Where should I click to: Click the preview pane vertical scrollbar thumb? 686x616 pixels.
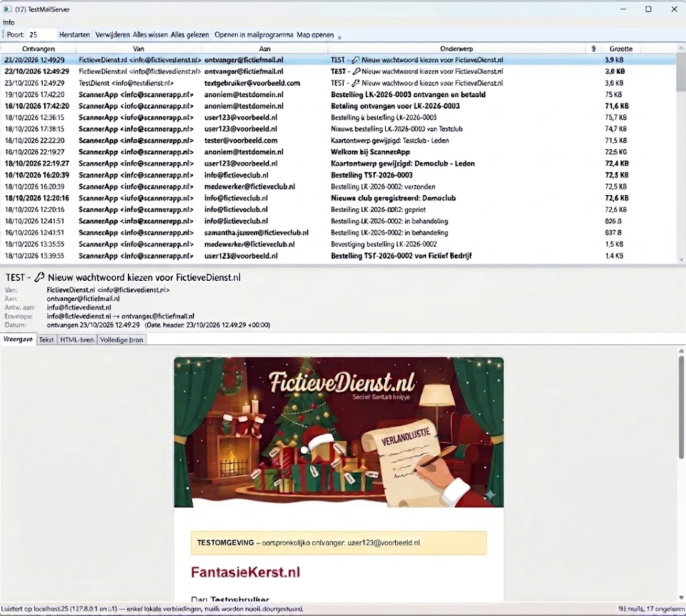pos(681,407)
